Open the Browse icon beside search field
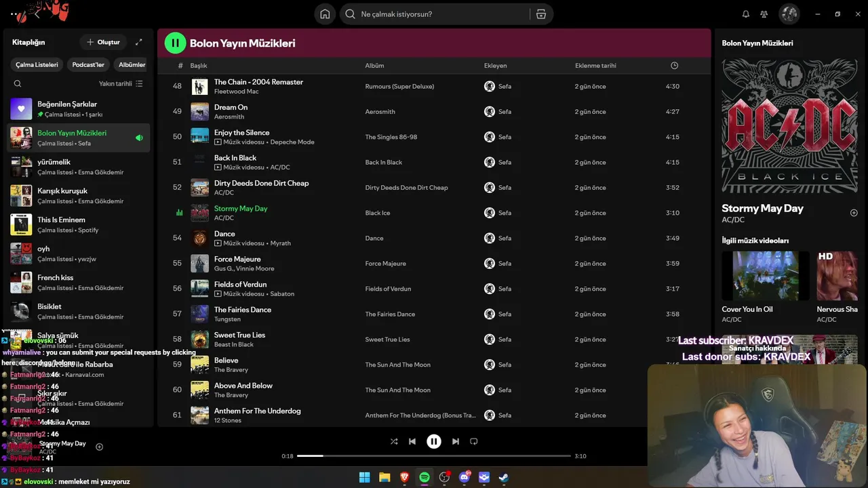Screen dimensions: 868x488 click(540, 14)
